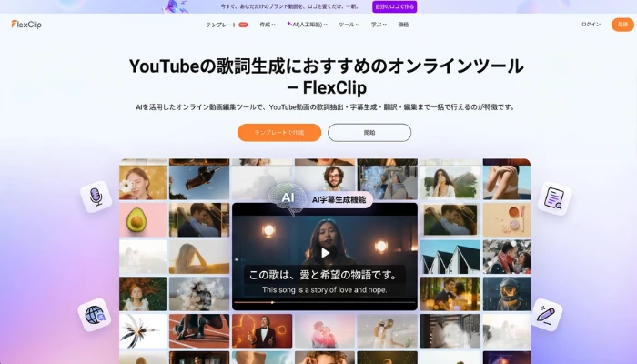The height and width of the screenshot is (364, 637).
Task: Expand the ツール dropdown menu
Action: click(349, 25)
